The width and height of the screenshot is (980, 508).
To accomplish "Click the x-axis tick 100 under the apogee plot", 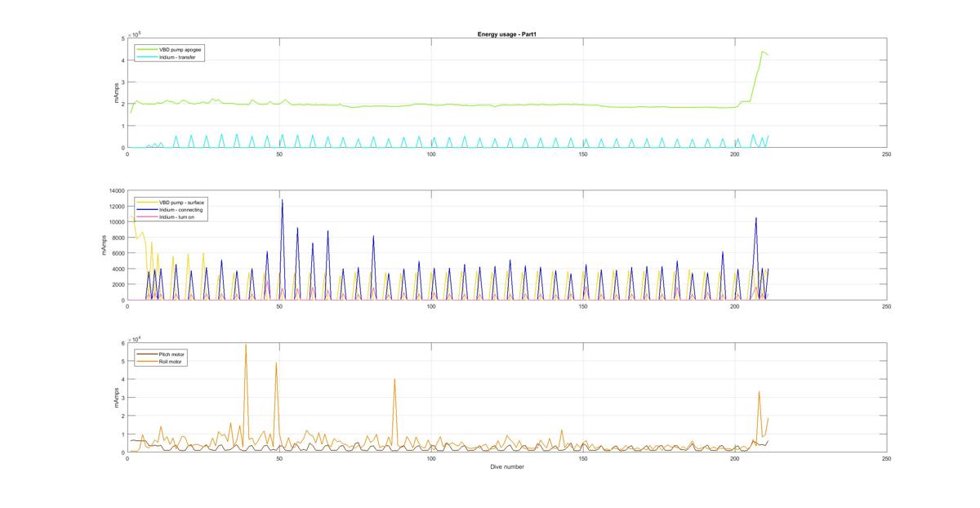I will [431, 154].
